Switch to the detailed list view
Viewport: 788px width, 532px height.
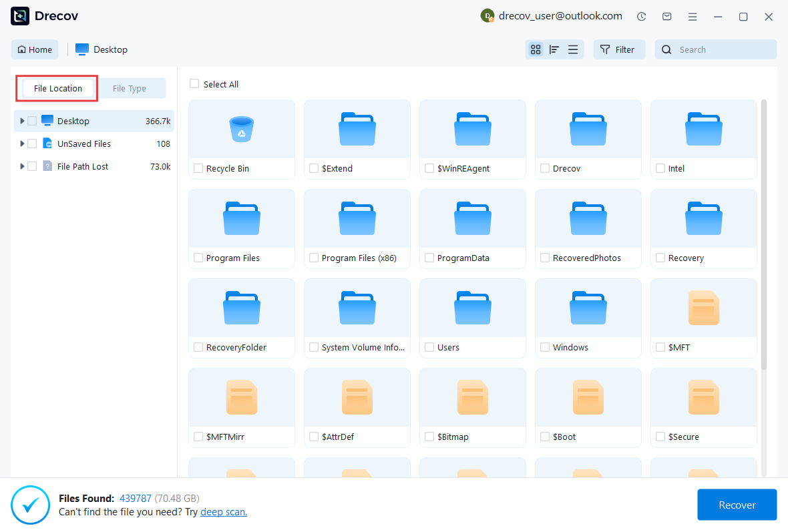click(x=573, y=49)
